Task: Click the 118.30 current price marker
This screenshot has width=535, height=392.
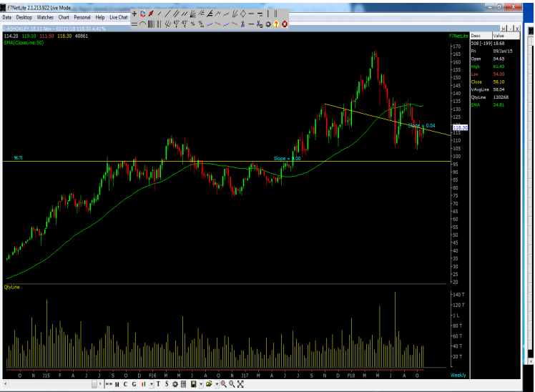Action: pos(460,127)
